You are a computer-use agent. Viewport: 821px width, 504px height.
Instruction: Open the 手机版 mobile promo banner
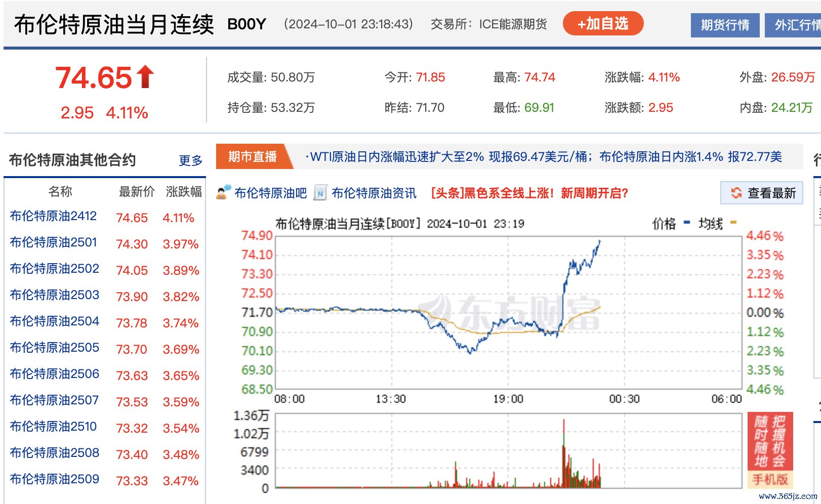pos(770,449)
